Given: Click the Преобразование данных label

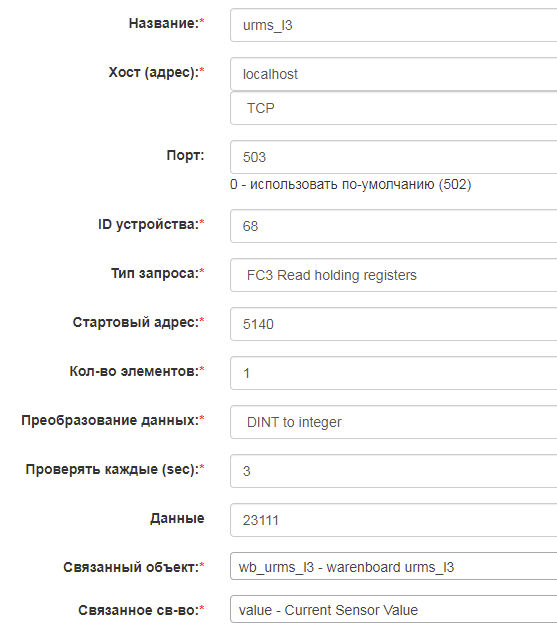Looking at the screenshot, I should [x=113, y=420].
